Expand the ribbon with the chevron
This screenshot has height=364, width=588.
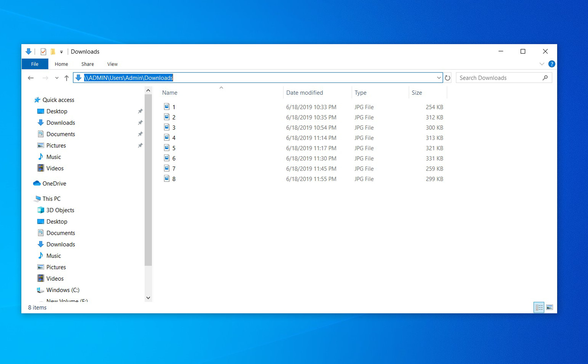pos(542,64)
